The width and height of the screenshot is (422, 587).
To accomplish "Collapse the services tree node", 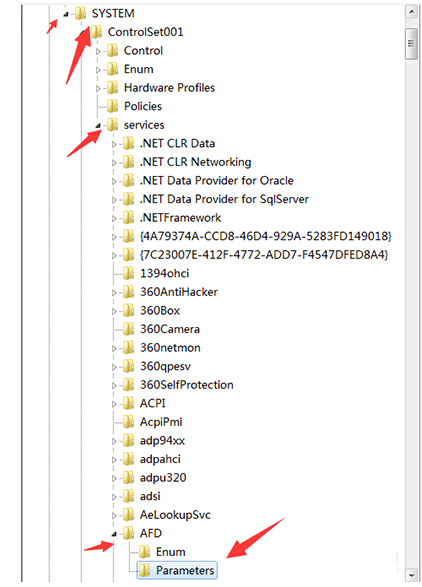I will point(98,126).
